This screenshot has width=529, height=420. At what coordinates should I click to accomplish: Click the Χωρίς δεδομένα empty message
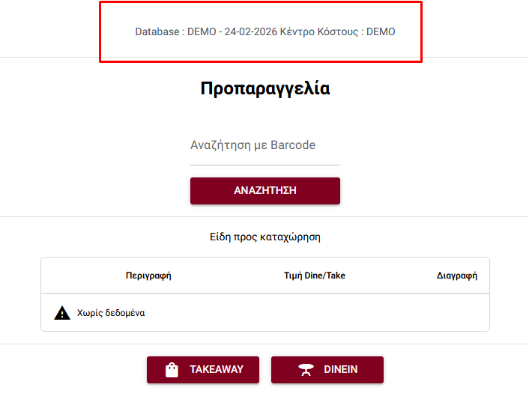pos(111,313)
